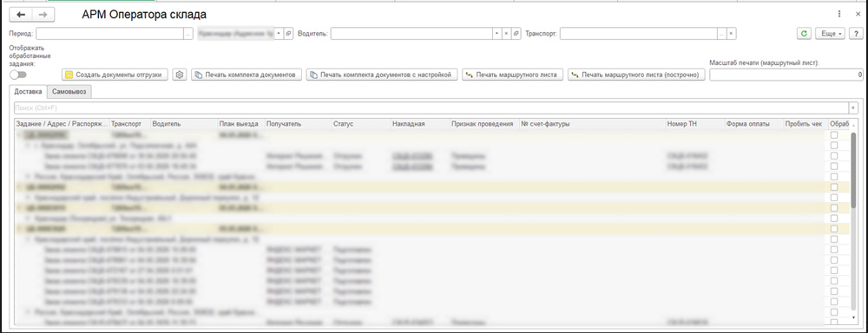868x333 pixels.
Task: Clear the search field with the x icon
Action: coord(853,108)
